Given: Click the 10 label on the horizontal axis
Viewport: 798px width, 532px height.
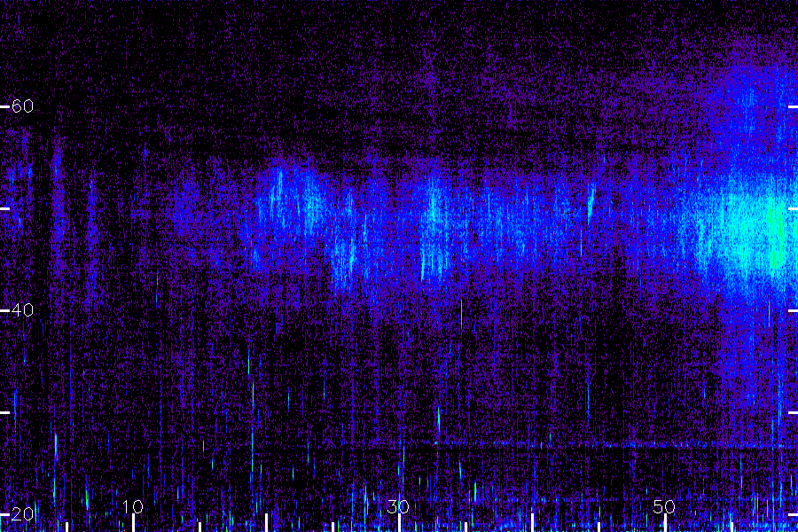Looking at the screenshot, I should tap(133, 506).
